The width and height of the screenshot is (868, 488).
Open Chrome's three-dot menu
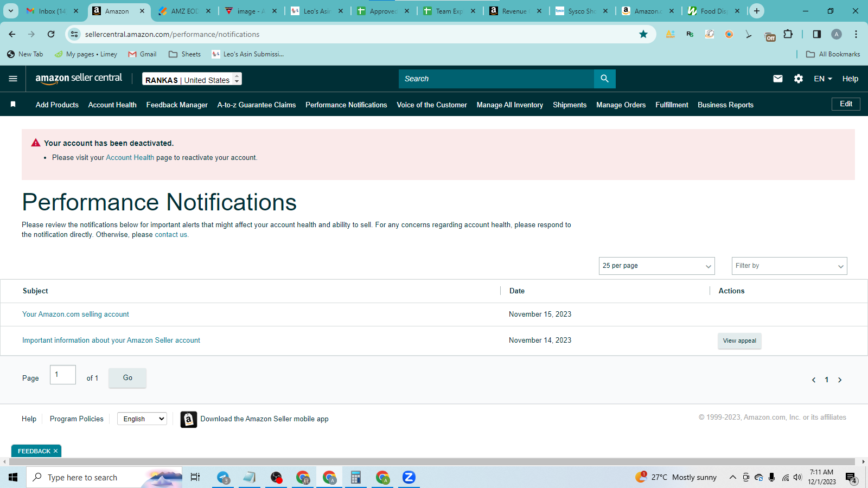click(x=856, y=34)
